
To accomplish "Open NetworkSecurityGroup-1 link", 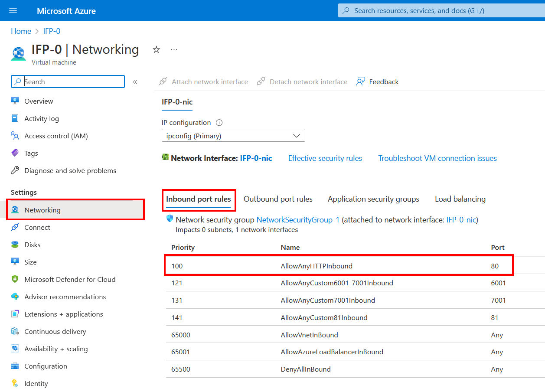I will pos(298,220).
